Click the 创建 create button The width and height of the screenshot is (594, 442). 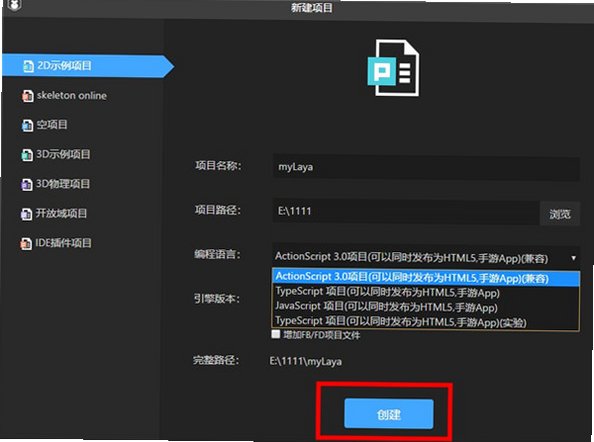coord(389,414)
